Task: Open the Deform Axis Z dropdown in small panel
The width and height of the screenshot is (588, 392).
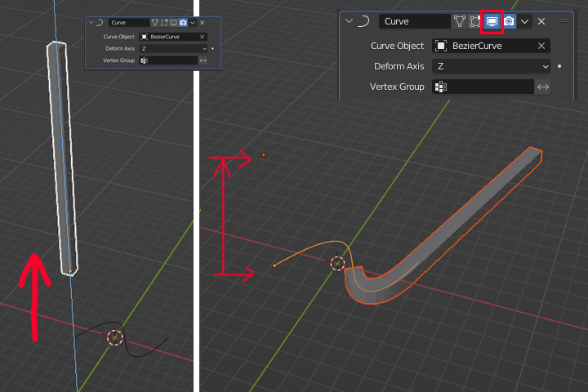Action: click(x=173, y=48)
